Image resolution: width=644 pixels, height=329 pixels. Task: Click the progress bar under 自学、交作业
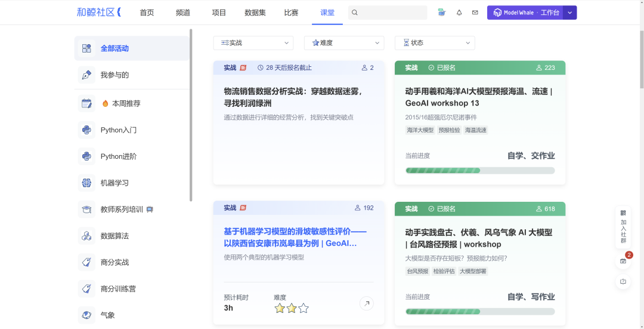pyautogui.click(x=480, y=170)
